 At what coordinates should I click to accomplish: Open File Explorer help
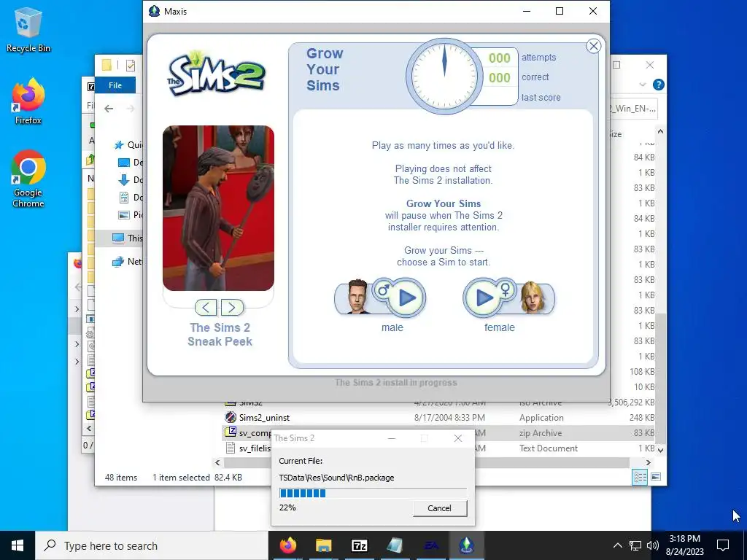[x=659, y=85]
